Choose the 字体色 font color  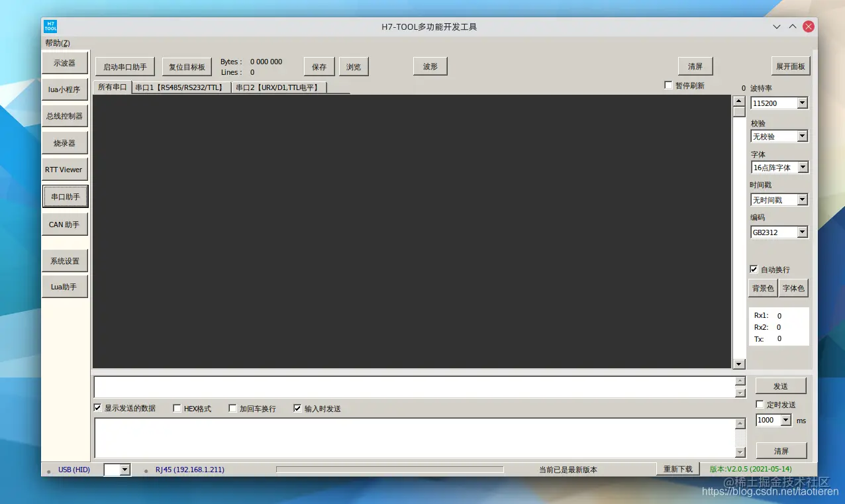pyautogui.click(x=793, y=288)
